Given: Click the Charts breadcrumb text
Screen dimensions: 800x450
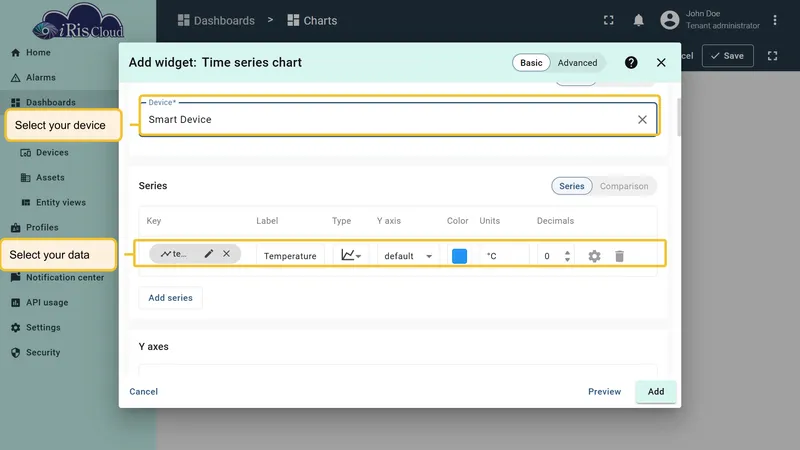Looking at the screenshot, I should tap(320, 20).
